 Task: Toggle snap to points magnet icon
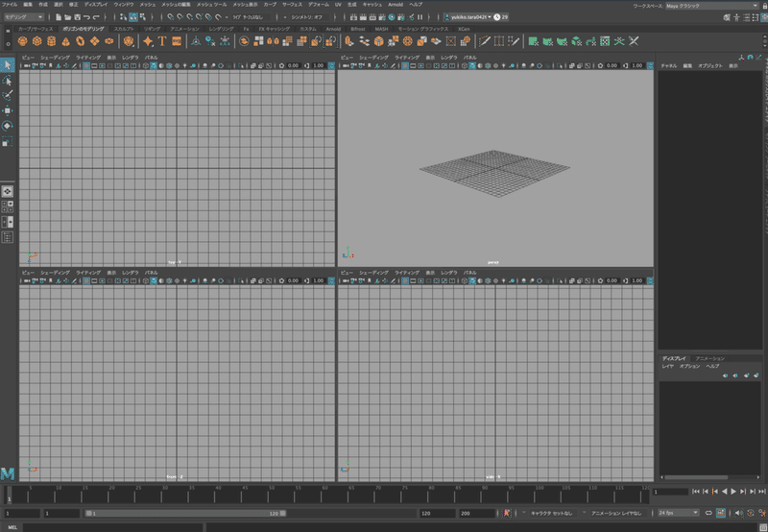click(189, 17)
